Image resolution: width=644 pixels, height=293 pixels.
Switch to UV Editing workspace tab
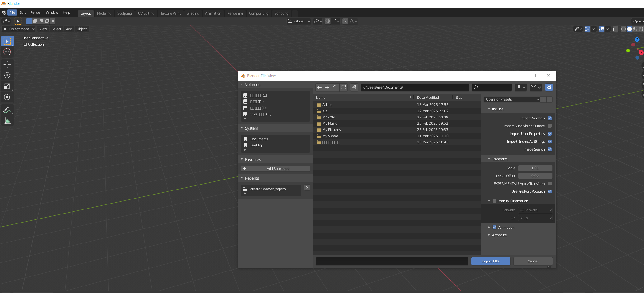click(146, 13)
